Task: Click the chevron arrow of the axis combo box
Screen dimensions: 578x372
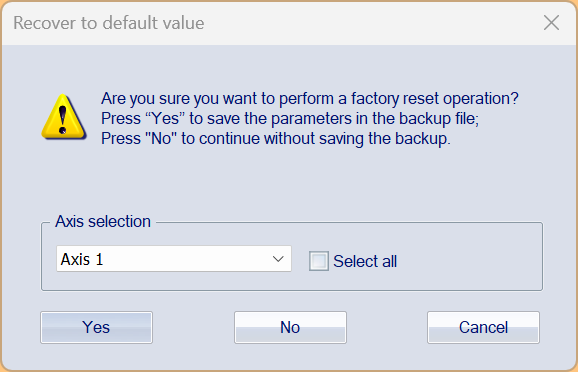Action: pyautogui.click(x=278, y=259)
